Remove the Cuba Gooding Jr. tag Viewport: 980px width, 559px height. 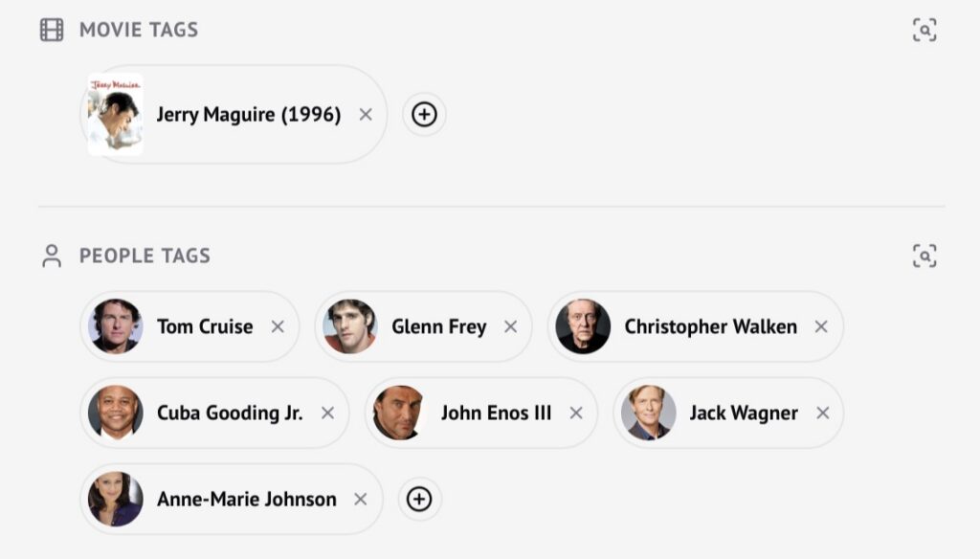coord(327,413)
